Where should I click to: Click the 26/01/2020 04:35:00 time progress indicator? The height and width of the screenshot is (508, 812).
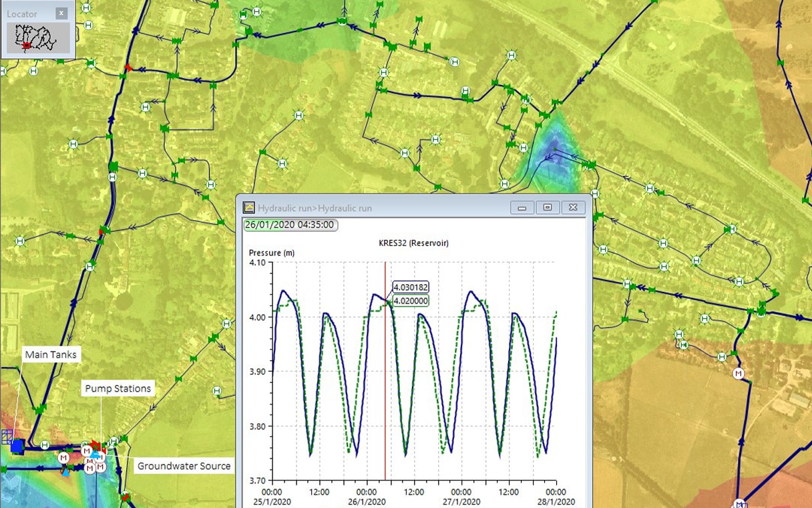290,225
